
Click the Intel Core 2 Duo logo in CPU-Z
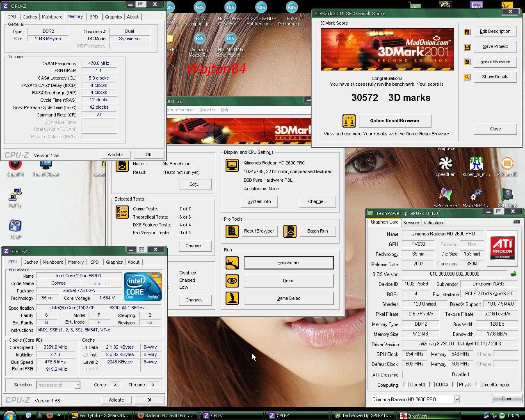point(143,286)
